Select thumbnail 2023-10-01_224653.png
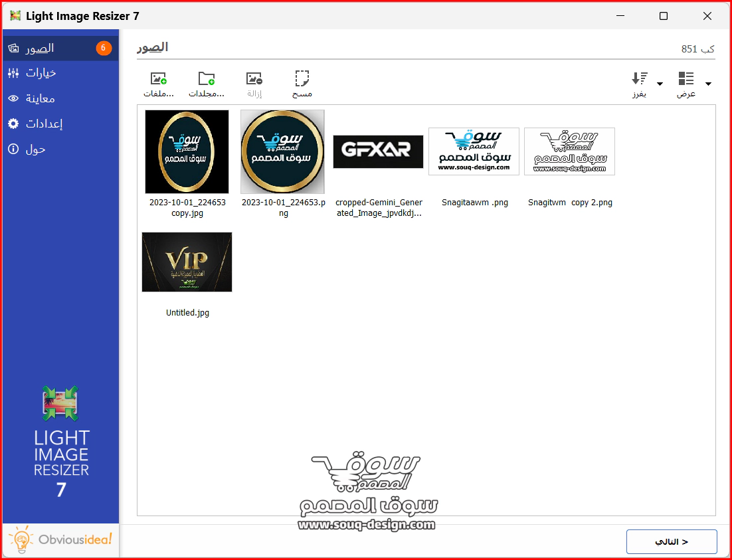Screen dimensions: 732x560 coord(282,152)
